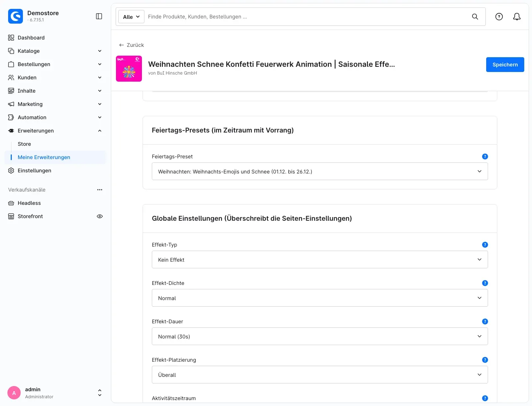Click the Kataloge icon in sidebar
The width and height of the screenshot is (532, 406).
click(11, 51)
